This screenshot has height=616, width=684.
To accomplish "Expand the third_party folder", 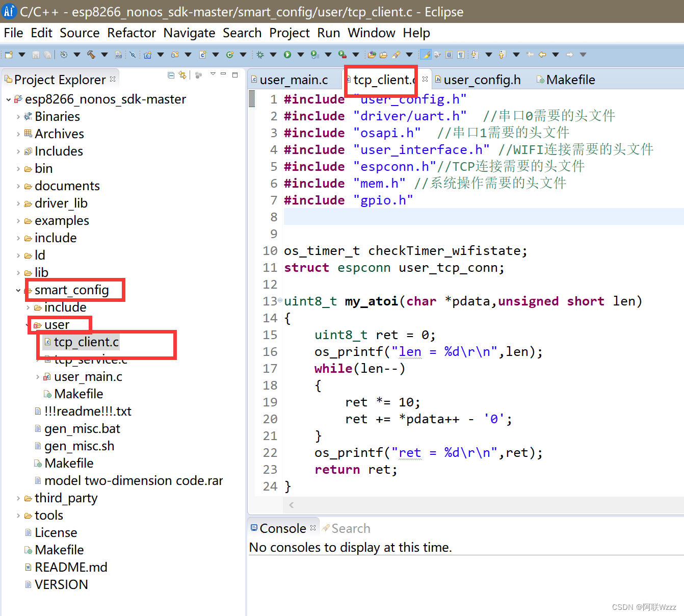I will pos(18,498).
